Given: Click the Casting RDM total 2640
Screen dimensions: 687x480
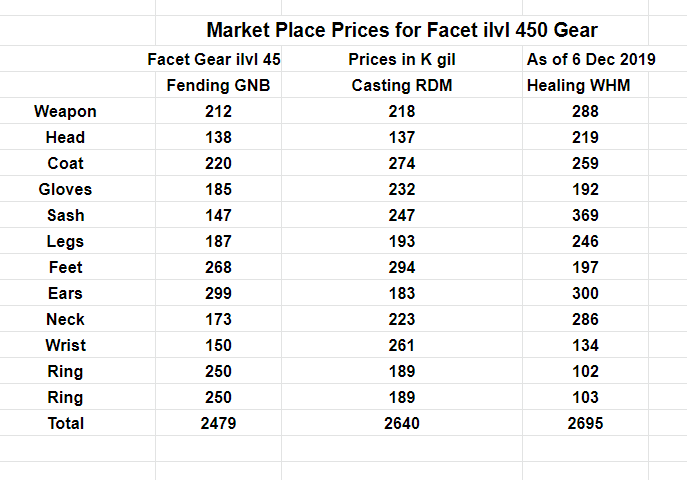Looking at the screenshot, I should 402,424.
